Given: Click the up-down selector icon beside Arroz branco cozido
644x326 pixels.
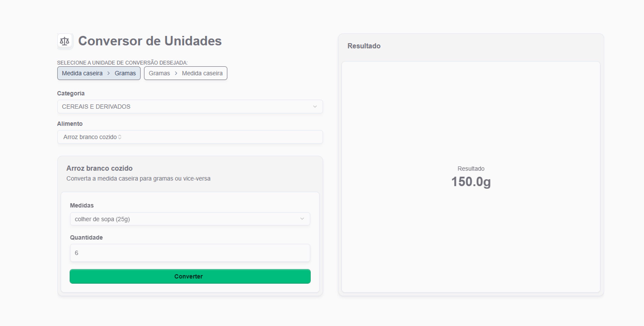Looking at the screenshot, I should (x=120, y=137).
